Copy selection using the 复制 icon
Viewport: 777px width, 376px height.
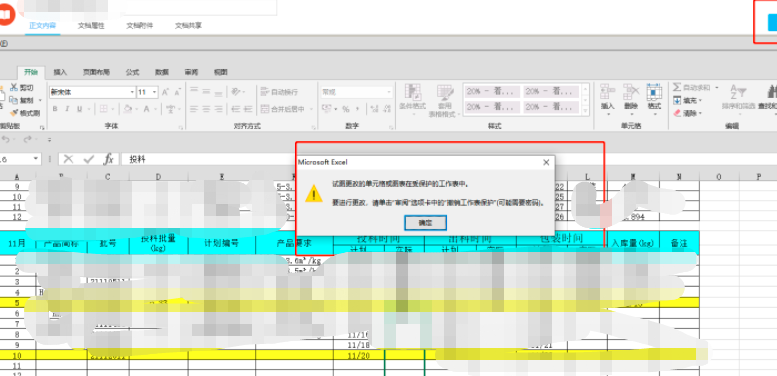14,100
